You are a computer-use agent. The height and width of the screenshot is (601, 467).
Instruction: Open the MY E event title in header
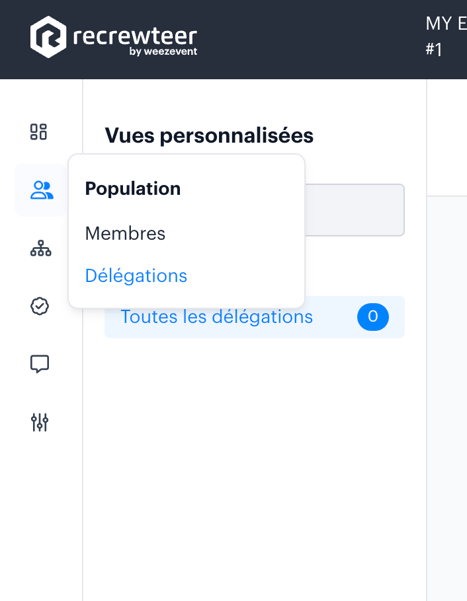446,24
